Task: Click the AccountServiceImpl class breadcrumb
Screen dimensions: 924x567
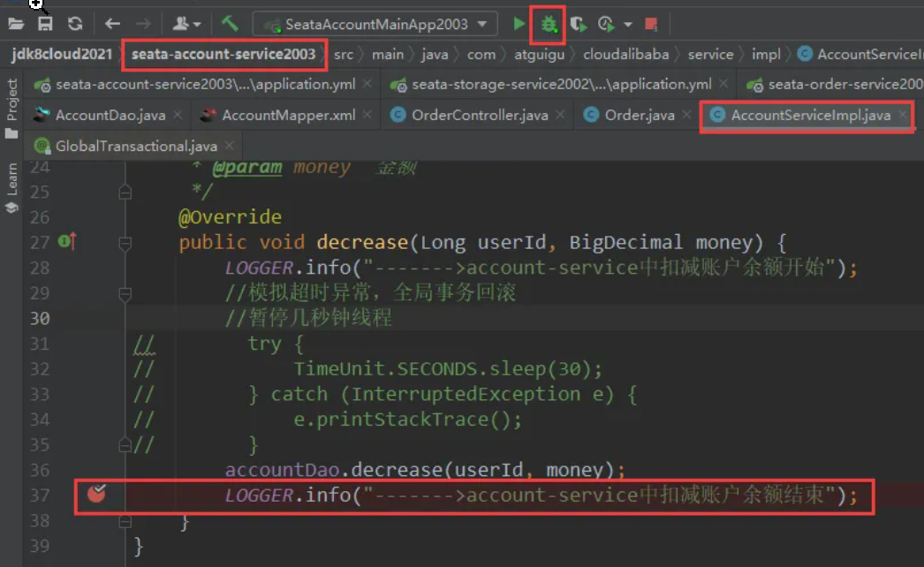Action: point(860,54)
